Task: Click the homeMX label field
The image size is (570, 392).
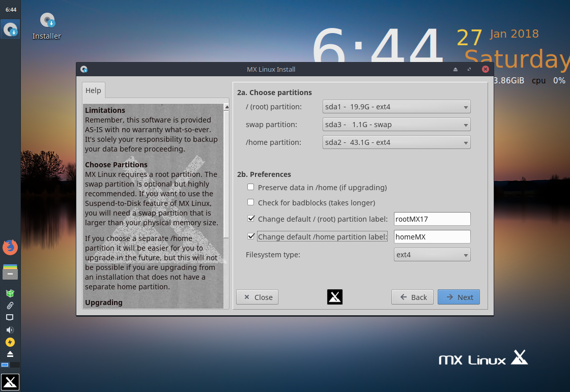Action: click(x=432, y=237)
